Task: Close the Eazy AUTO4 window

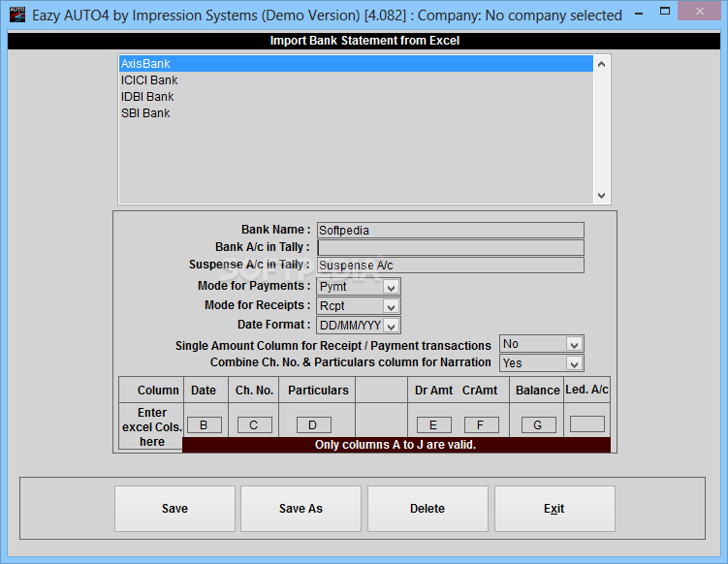Action: pyautogui.click(x=699, y=11)
